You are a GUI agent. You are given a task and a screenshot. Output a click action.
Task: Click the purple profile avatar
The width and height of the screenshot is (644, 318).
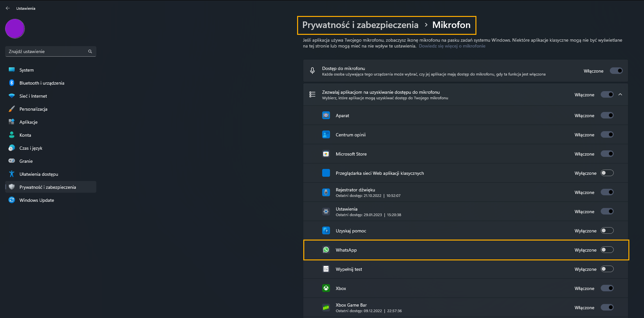pos(15,29)
